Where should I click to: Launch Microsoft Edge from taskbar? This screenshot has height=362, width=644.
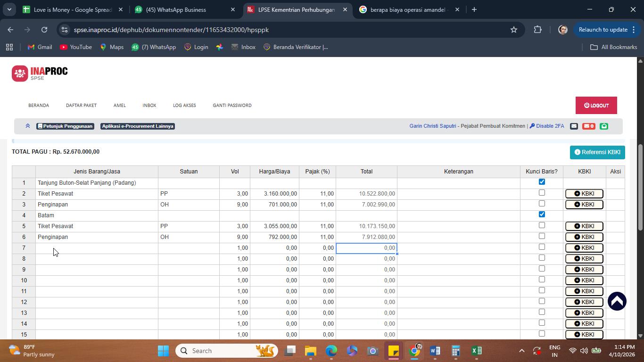tap(331, 351)
